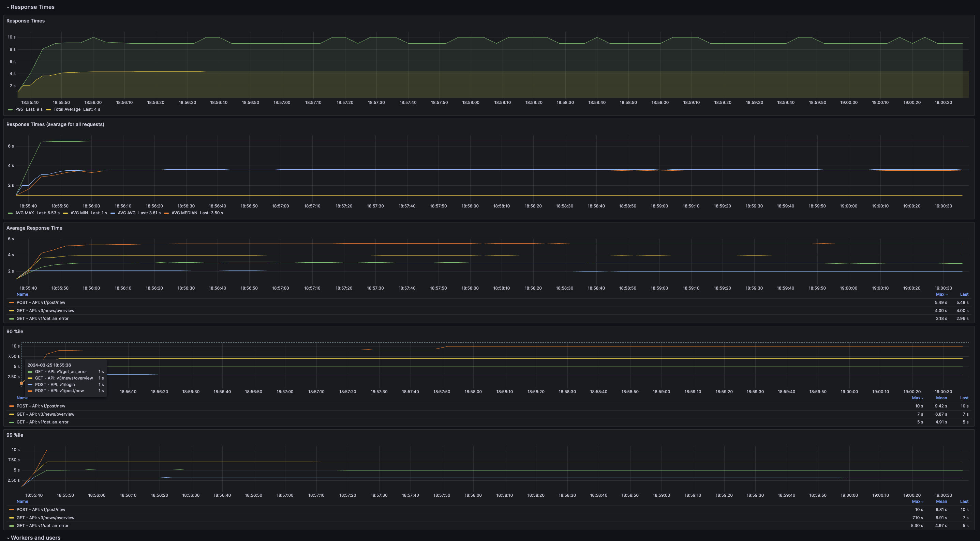Expand the Workers and users row
This screenshot has height=541, width=980.
tap(35, 537)
